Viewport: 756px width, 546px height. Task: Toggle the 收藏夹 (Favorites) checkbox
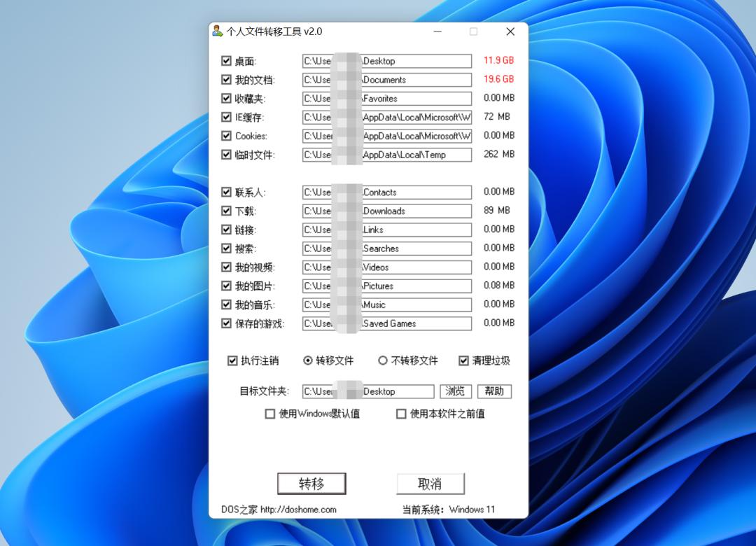coord(226,98)
